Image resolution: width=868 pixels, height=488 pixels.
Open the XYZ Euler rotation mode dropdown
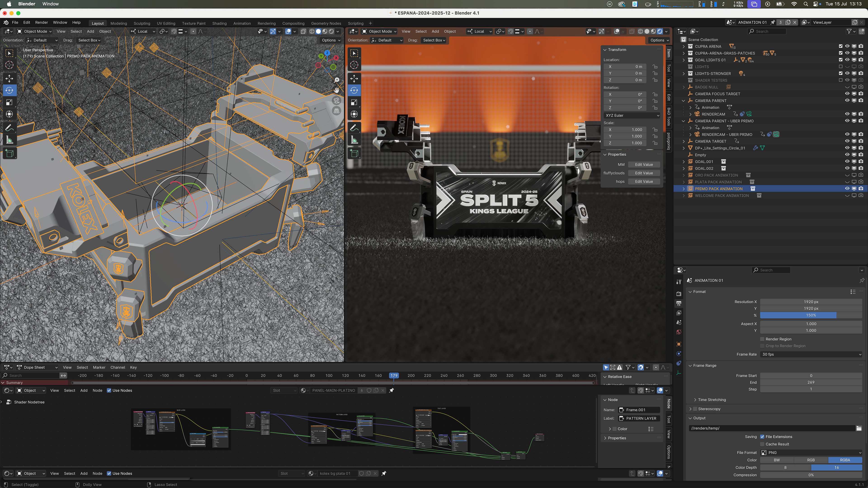point(632,115)
